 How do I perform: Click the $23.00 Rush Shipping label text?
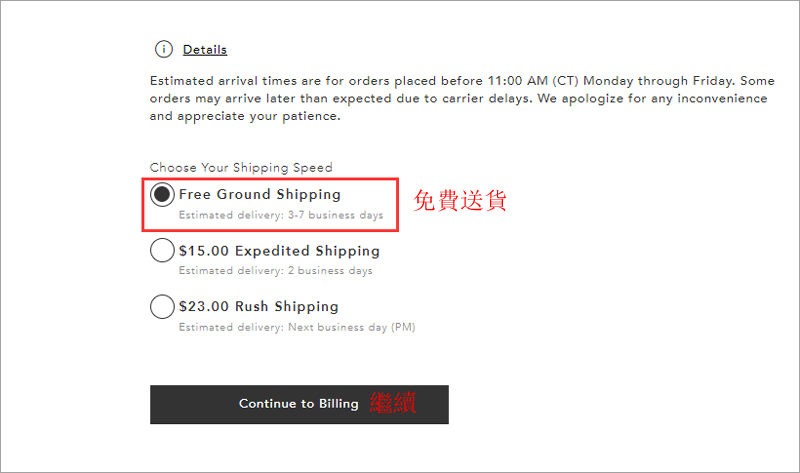click(x=259, y=307)
